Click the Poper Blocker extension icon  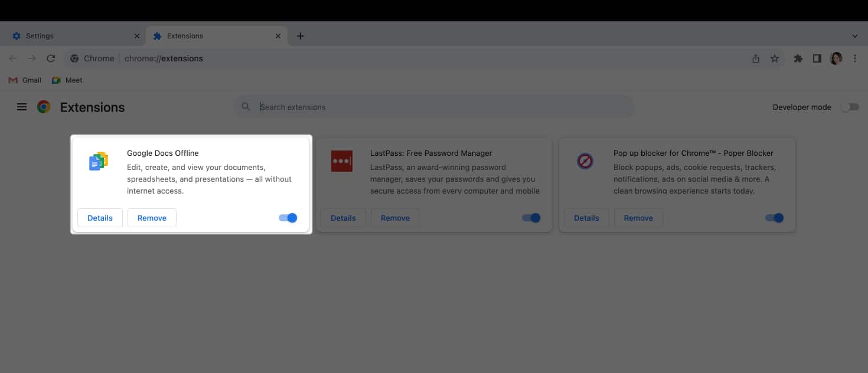point(585,161)
